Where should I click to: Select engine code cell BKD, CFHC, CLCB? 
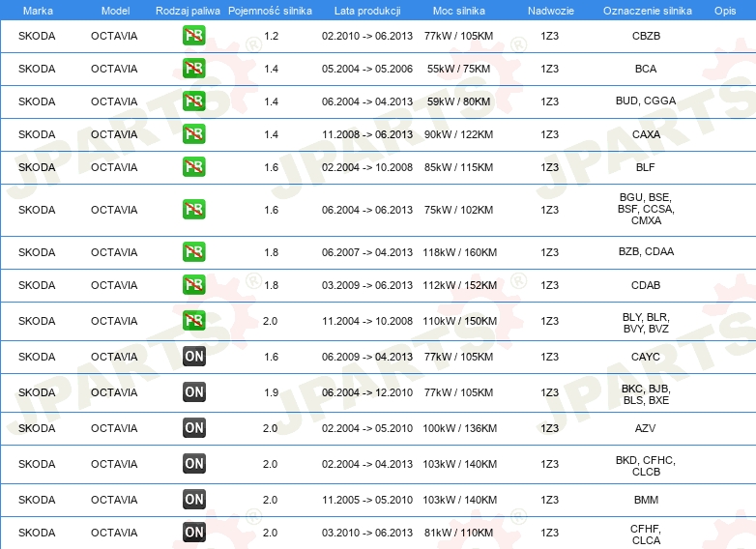(646, 466)
